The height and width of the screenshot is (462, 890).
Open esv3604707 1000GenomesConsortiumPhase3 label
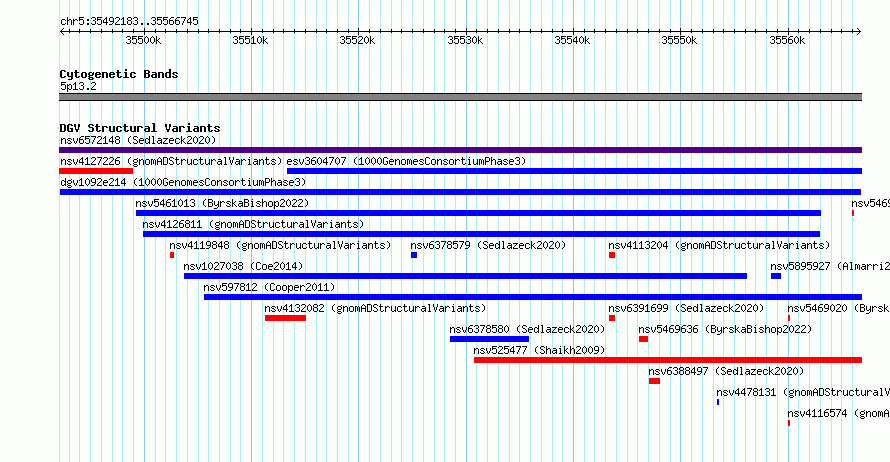(x=406, y=161)
